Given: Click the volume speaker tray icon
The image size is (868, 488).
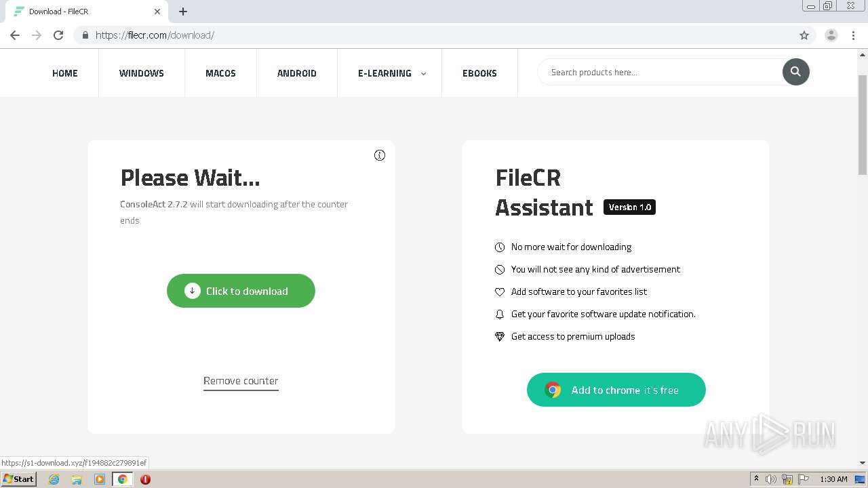Looking at the screenshot, I should tap(771, 479).
